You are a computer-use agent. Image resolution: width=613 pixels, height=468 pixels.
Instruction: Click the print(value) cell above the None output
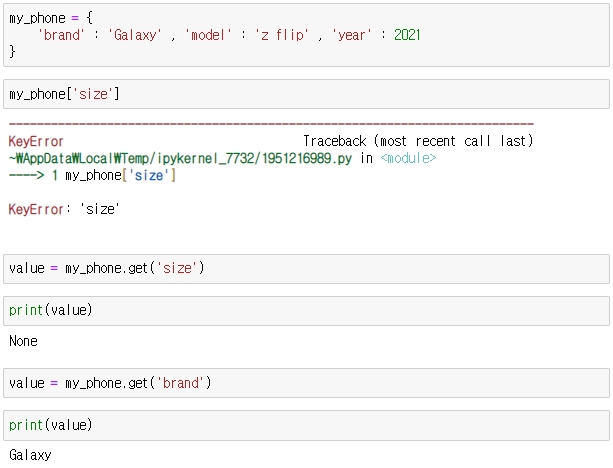306,310
